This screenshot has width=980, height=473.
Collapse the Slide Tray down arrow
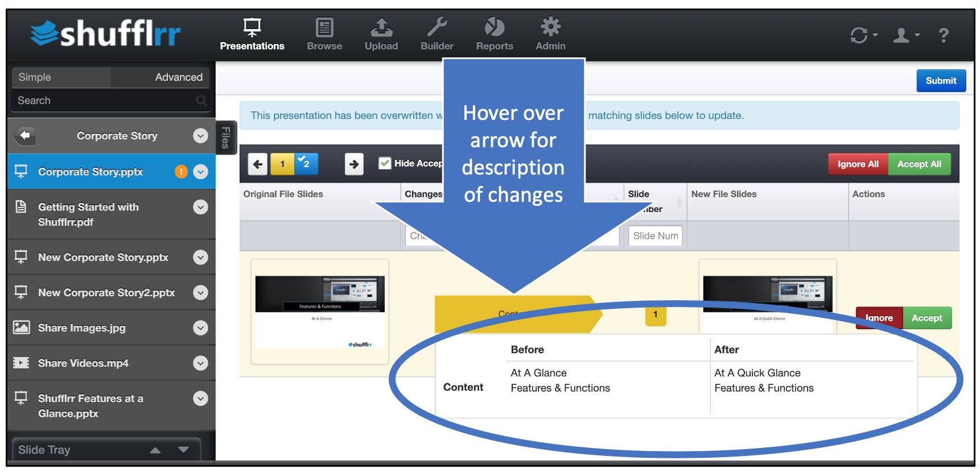[183, 450]
